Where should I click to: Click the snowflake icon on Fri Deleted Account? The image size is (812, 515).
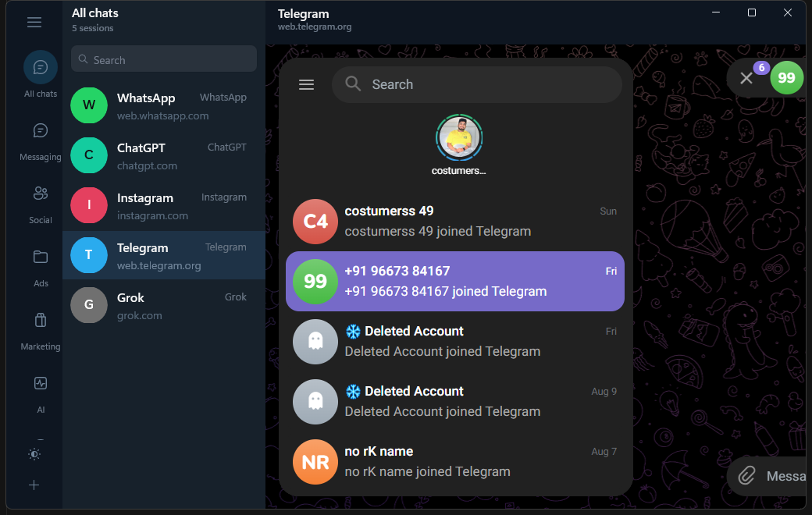pyautogui.click(x=353, y=332)
